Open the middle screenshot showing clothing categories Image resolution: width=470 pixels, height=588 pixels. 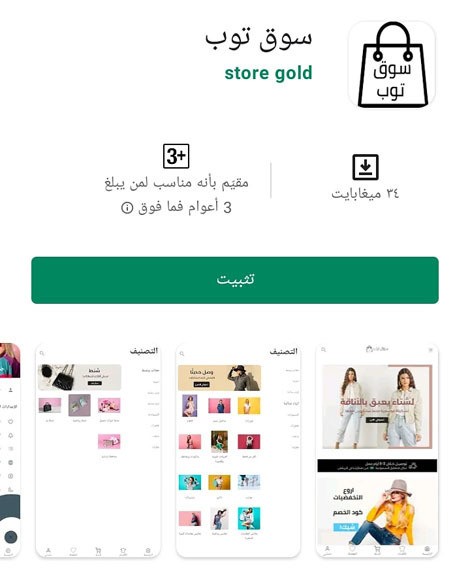pos(239,450)
